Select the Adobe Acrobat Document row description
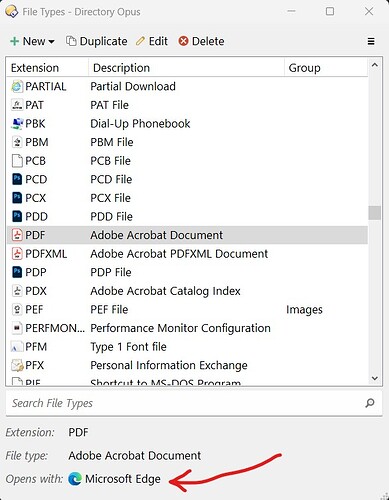The height and width of the screenshot is (500, 389). pos(156,235)
